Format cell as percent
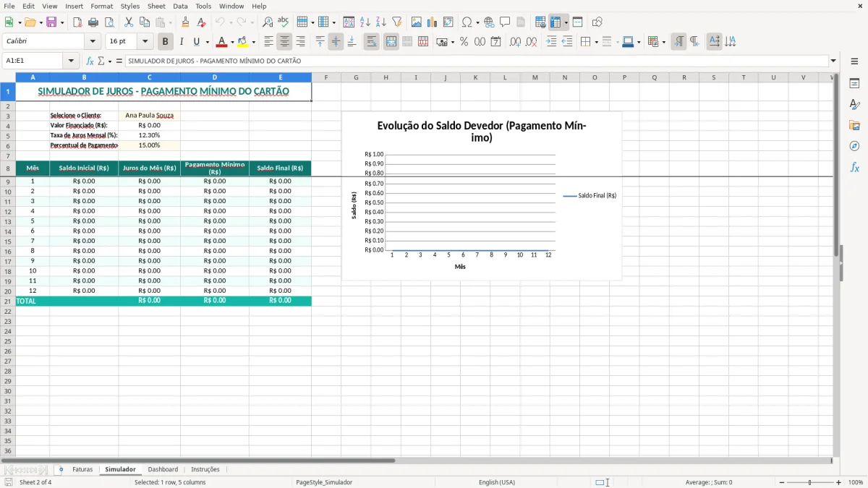 [464, 42]
